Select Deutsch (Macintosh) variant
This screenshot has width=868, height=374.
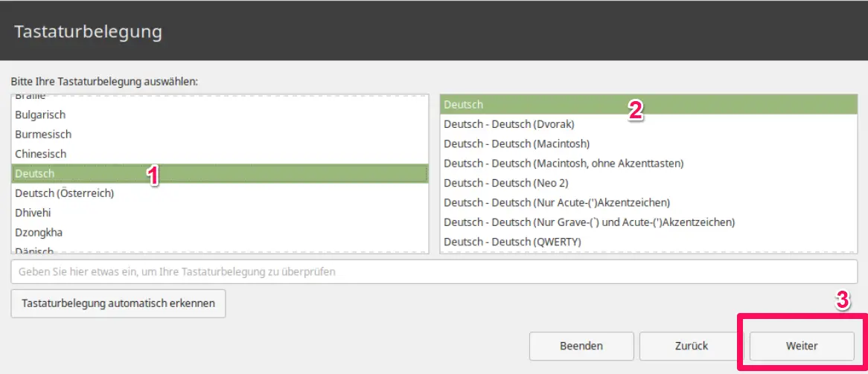click(517, 144)
